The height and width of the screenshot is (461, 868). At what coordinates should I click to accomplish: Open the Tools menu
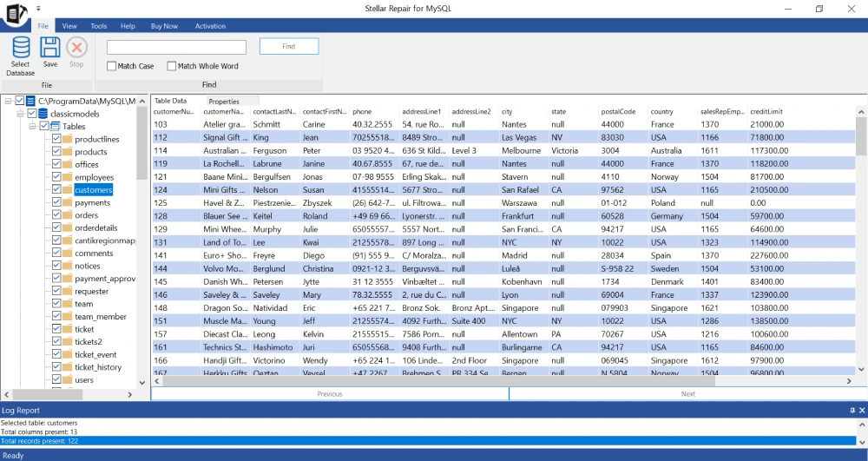point(99,26)
